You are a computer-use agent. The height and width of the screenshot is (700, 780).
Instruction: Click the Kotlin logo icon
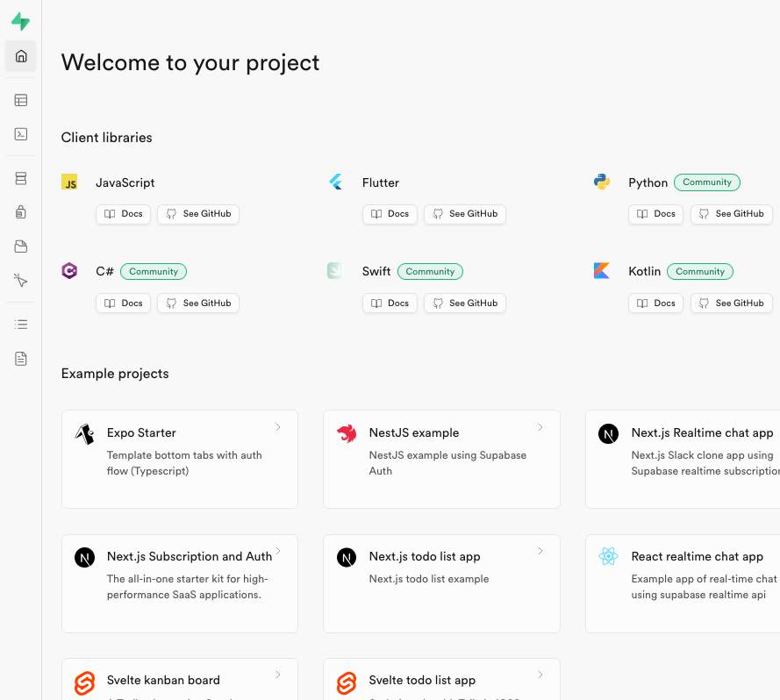602,271
